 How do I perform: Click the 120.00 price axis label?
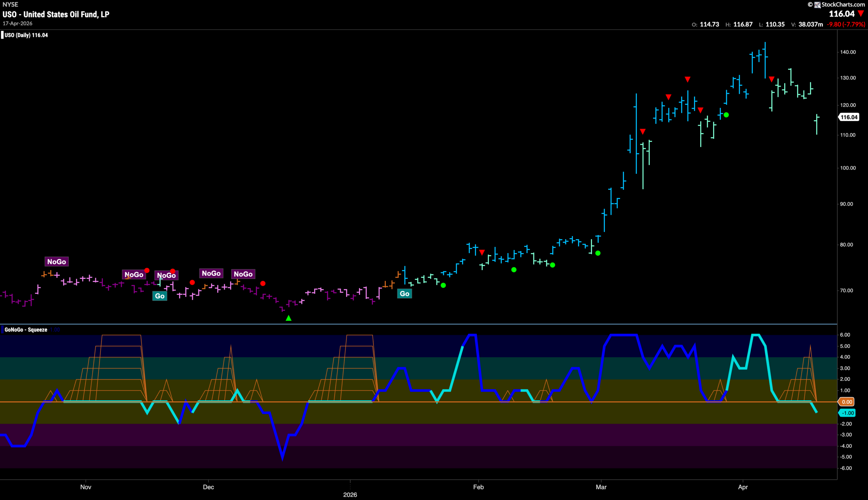848,105
